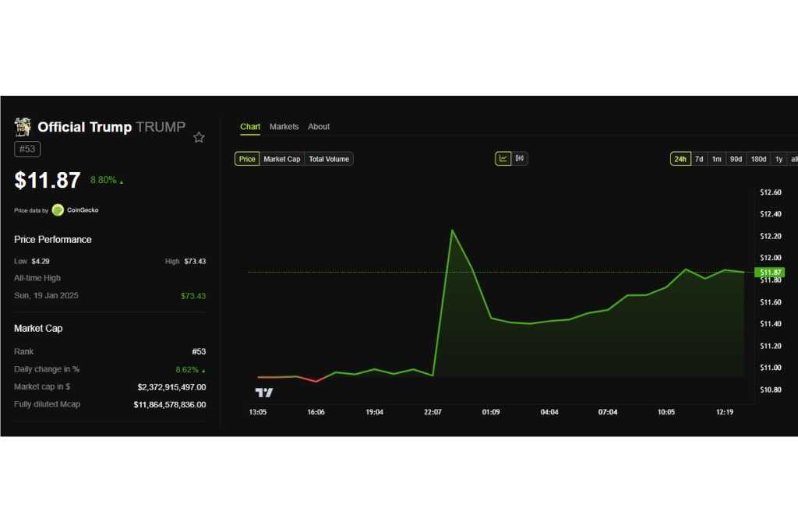The image size is (798, 532).
Task: Select the Market Cap data toggle
Action: pos(282,159)
